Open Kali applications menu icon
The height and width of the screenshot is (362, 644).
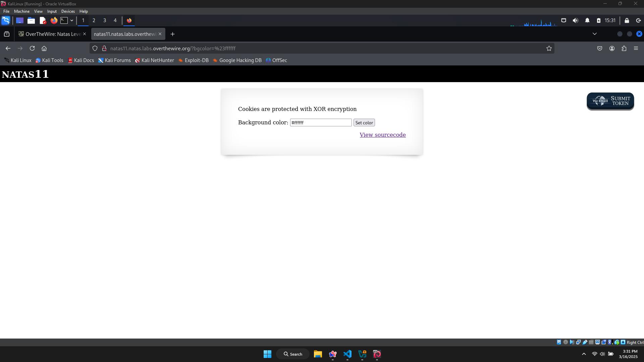tap(6, 20)
